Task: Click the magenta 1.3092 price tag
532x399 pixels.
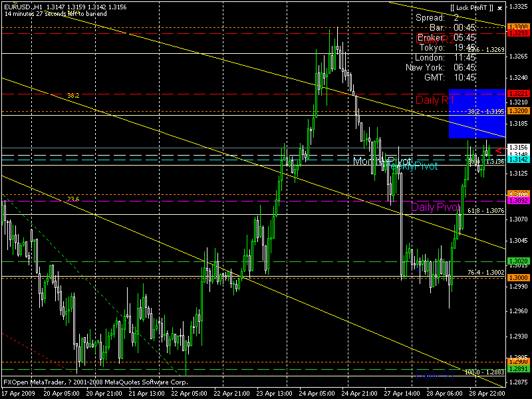Action: pos(518,200)
